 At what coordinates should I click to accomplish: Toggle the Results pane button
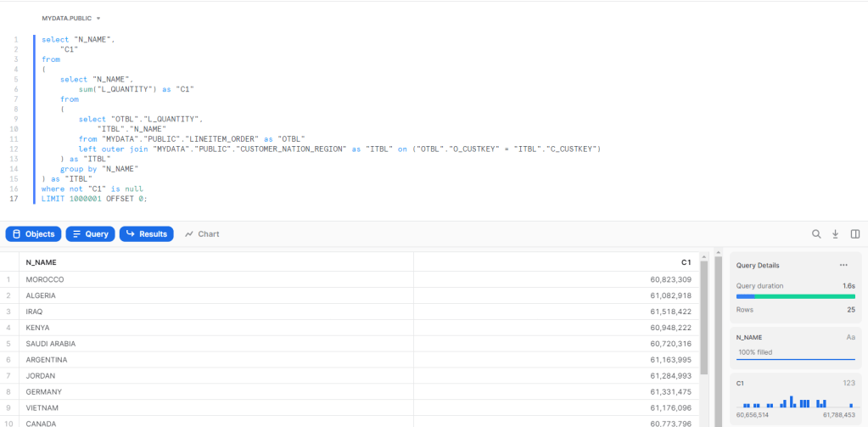tap(146, 234)
